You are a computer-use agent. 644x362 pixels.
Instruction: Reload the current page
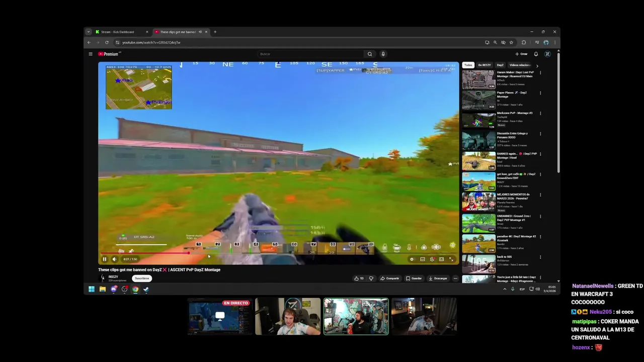pos(107,43)
